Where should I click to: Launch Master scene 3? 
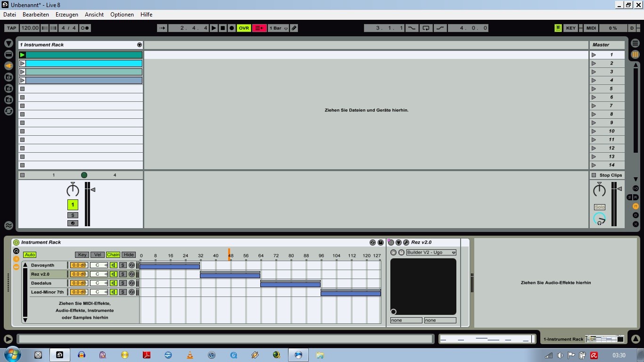click(607, 72)
